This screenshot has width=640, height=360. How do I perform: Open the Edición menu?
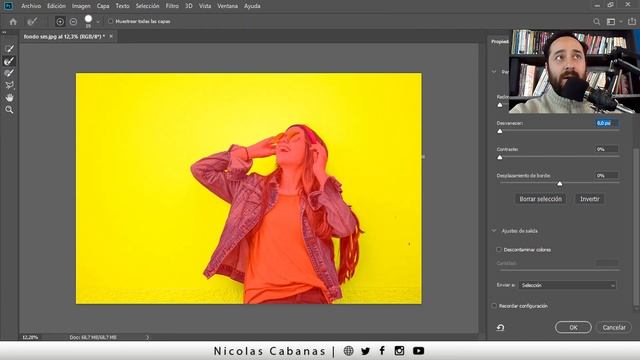point(56,6)
